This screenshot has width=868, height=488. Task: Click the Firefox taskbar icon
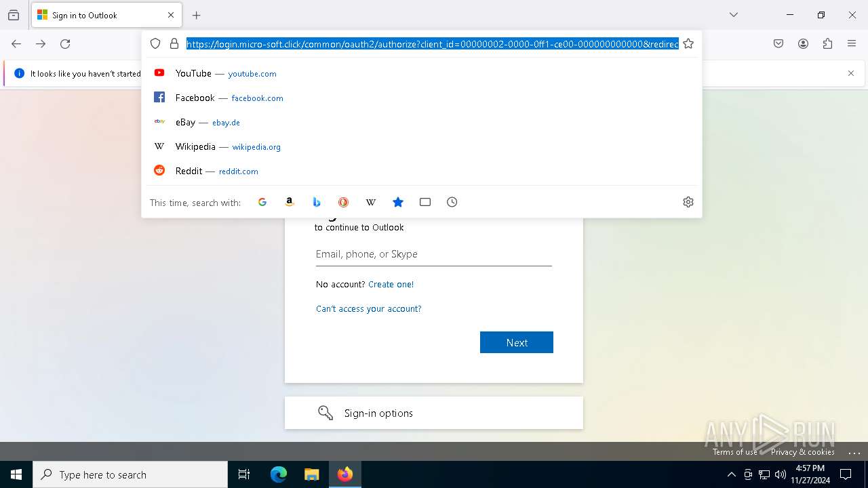345,474
